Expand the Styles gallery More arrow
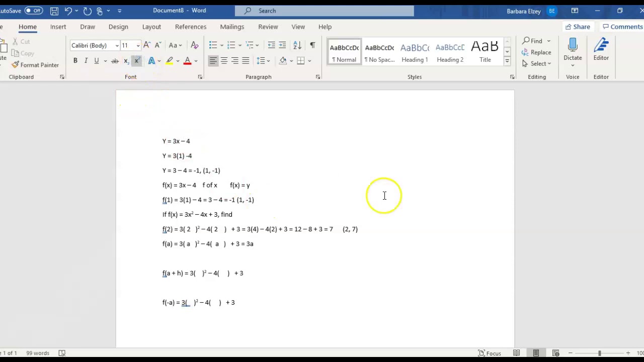The width and height of the screenshot is (644, 362). tap(507, 61)
